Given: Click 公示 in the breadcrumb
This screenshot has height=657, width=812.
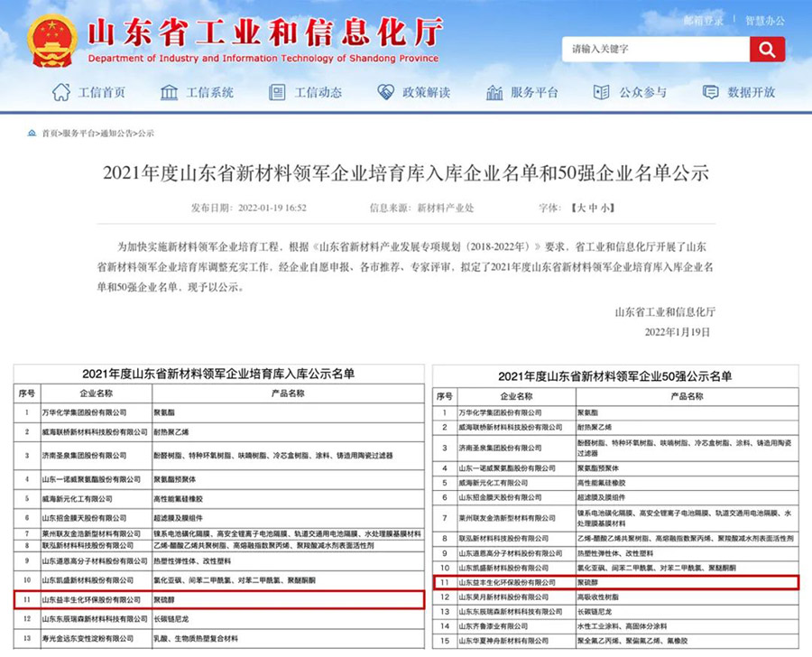Looking at the screenshot, I should (x=146, y=134).
